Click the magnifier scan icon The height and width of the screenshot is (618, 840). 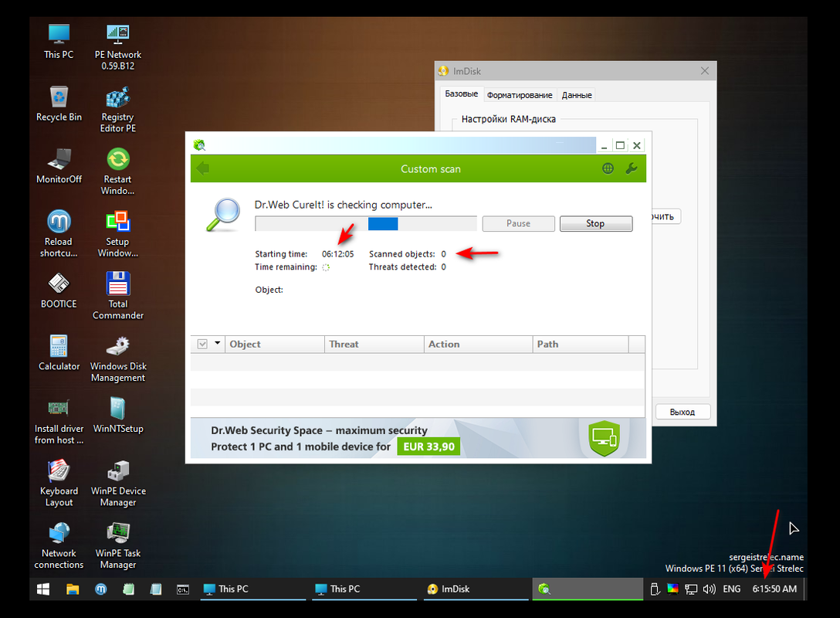pyautogui.click(x=223, y=215)
